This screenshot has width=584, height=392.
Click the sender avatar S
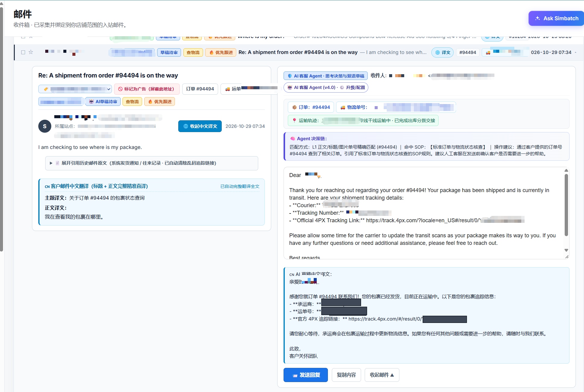click(x=45, y=126)
